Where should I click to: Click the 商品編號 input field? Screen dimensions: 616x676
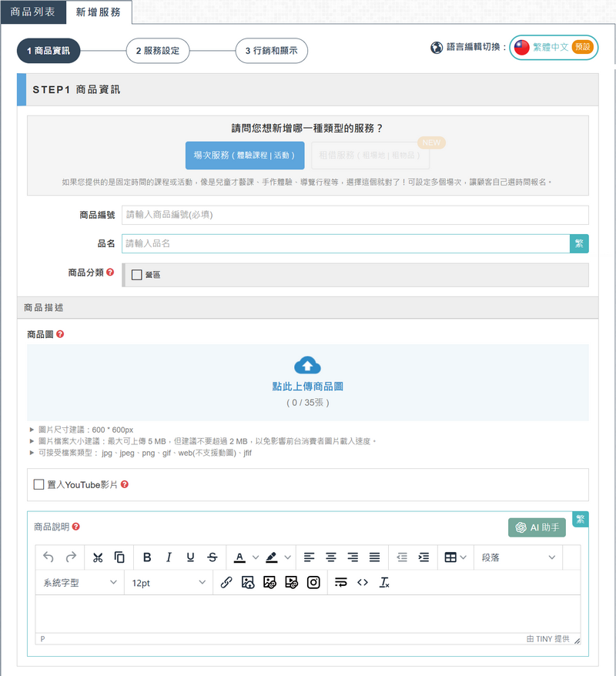[x=354, y=215]
